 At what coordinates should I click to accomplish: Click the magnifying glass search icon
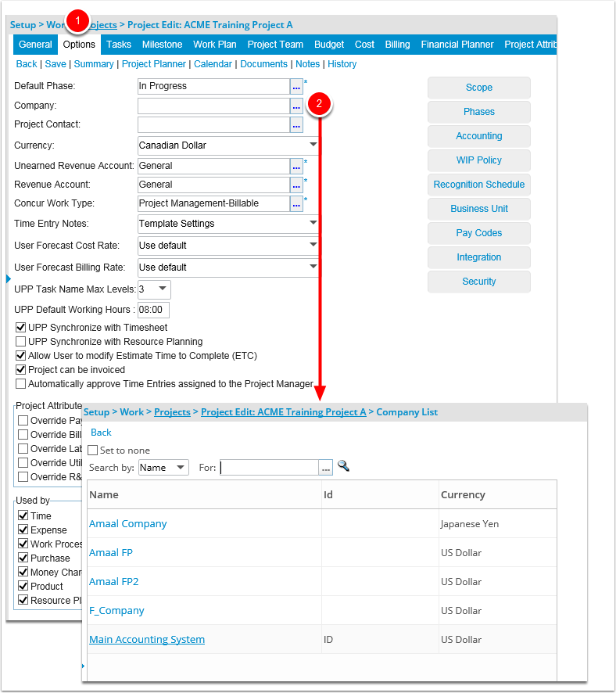pyautogui.click(x=343, y=466)
